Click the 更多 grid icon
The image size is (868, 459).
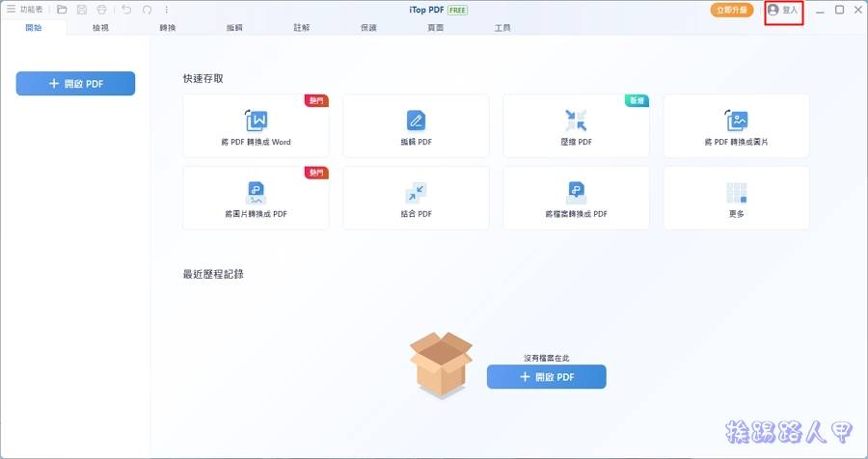pyautogui.click(x=736, y=193)
